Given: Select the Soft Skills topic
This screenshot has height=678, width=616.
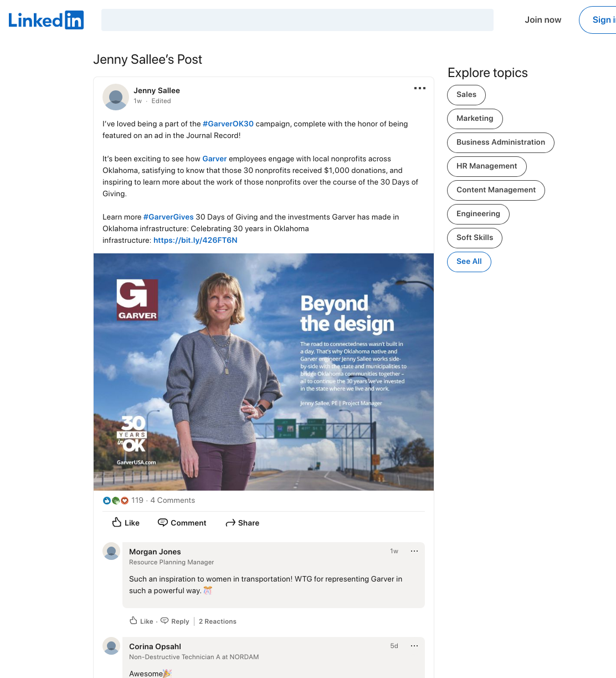Looking at the screenshot, I should point(475,238).
